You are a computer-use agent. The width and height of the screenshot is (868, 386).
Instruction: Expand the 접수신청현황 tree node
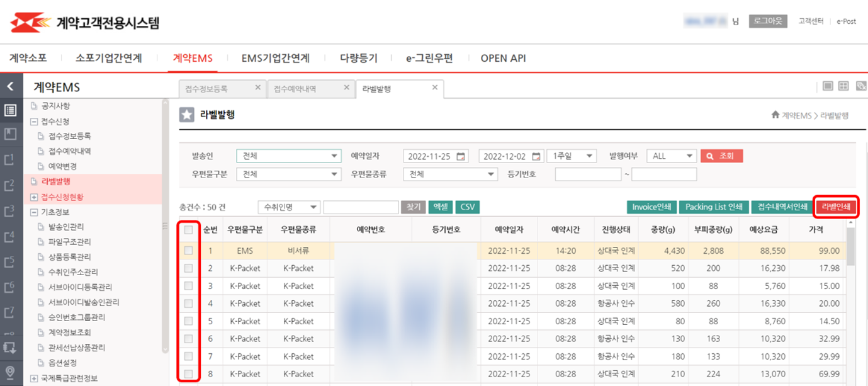coord(34,197)
